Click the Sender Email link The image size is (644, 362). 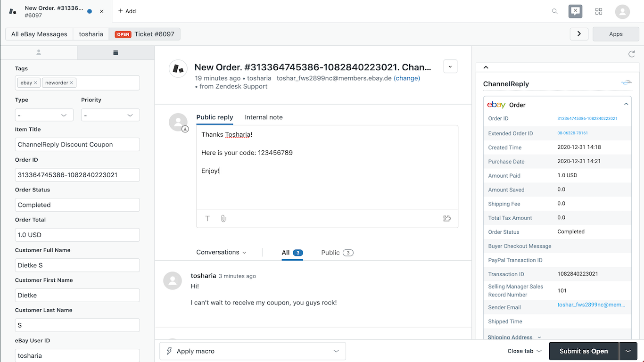click(x=591, y=305)
